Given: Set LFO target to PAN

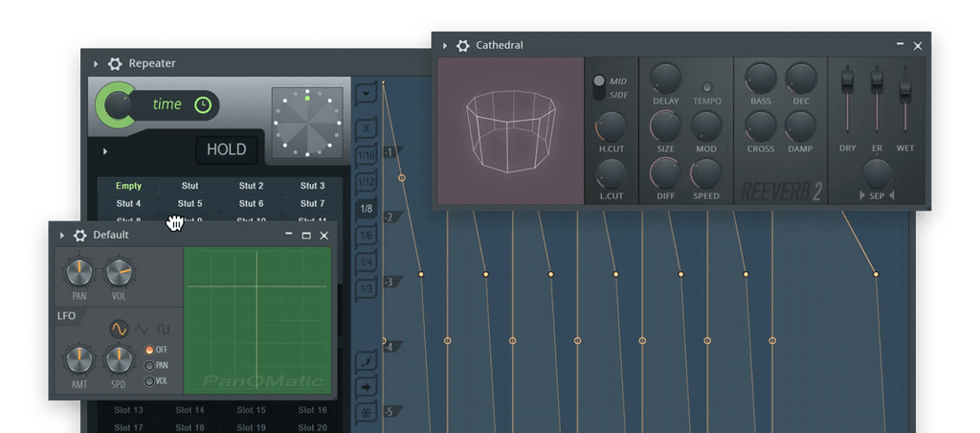Looking at the screenshot, I should (149, 365).
